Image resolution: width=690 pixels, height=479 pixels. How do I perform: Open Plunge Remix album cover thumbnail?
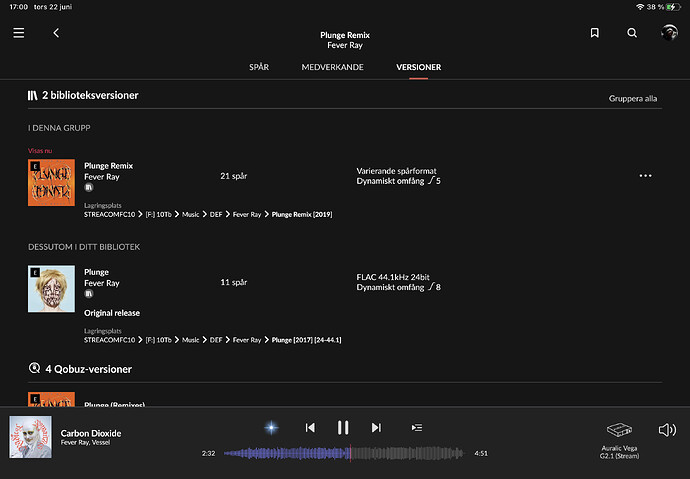point(51,183)
